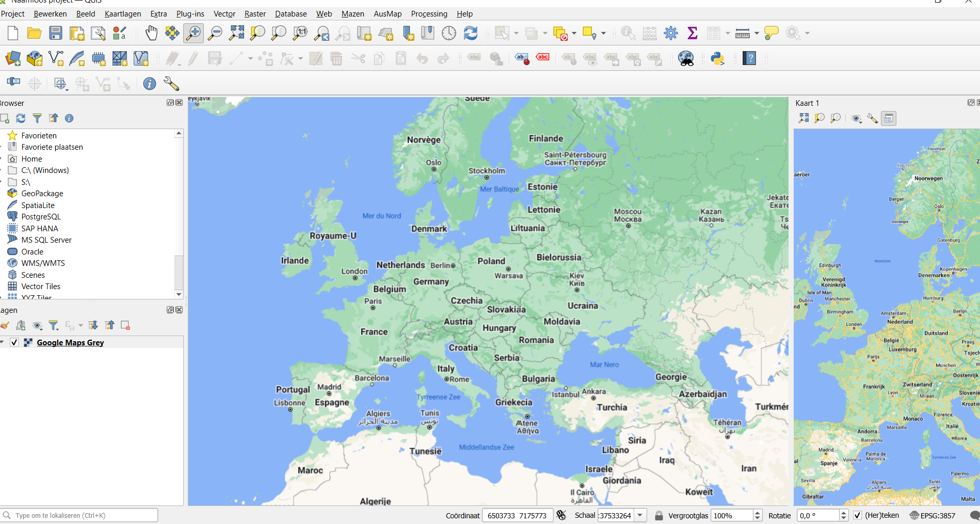Open the Temporal Controller clock icon
Viewport: 980px width, 524px height.
click(449, 34)
